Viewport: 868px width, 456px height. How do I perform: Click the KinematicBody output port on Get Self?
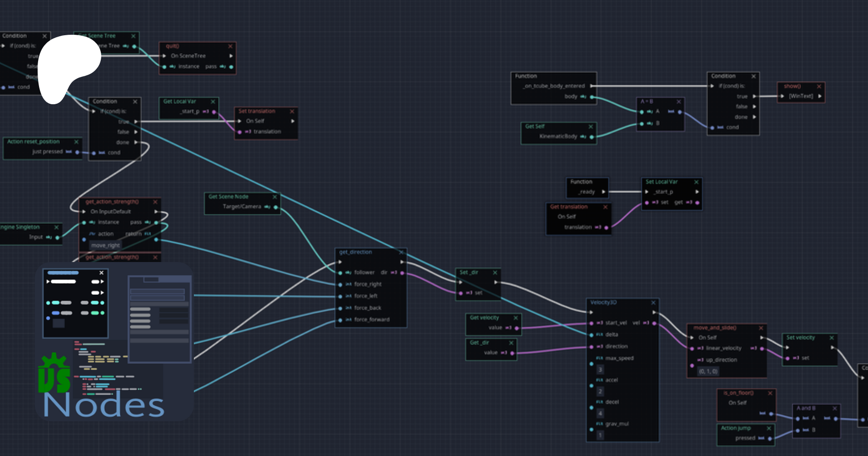click(x=592, y=137)
